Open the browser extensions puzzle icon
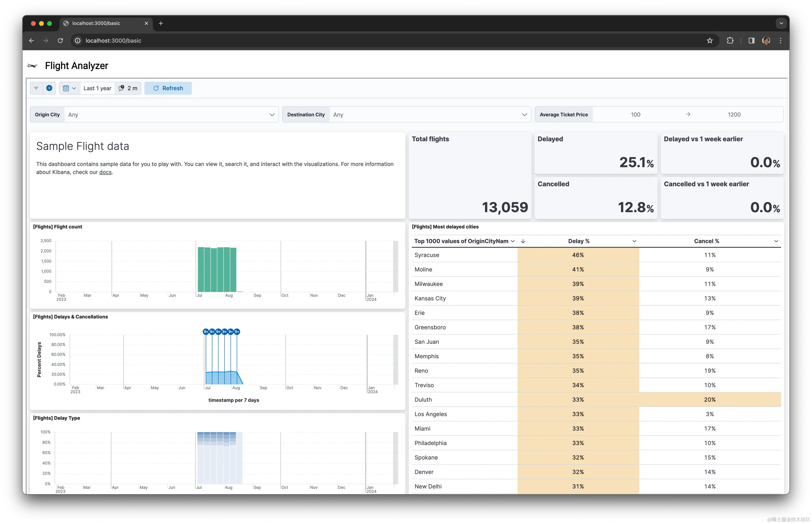 tap(730, 41)
